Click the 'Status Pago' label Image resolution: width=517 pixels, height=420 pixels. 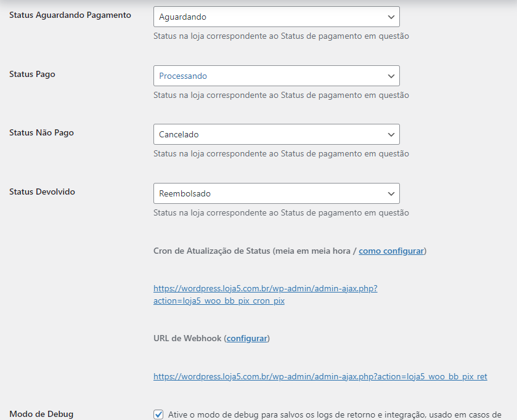pyautogui.click(x=32, y=74)
